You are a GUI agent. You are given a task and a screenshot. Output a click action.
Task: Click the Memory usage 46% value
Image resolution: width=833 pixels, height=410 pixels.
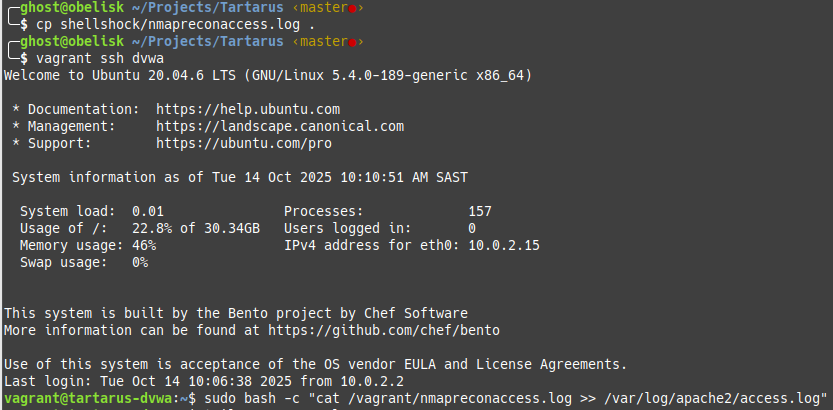[x=144, y=245]
